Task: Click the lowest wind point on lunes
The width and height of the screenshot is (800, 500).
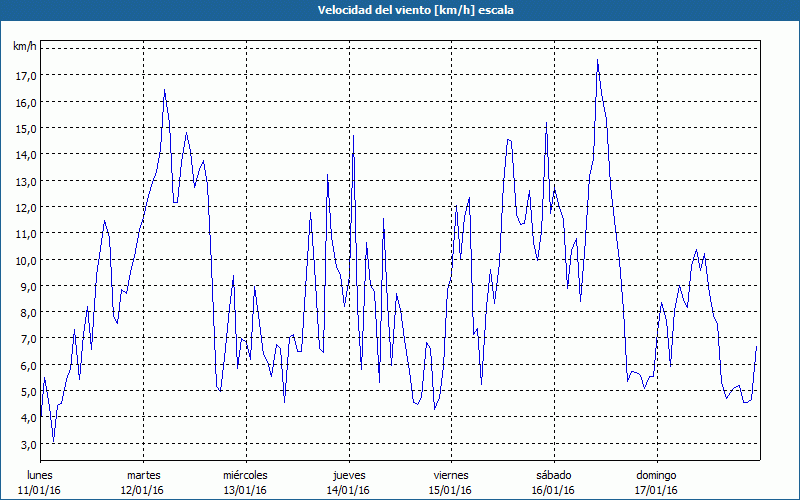Action: pos(54,441)
